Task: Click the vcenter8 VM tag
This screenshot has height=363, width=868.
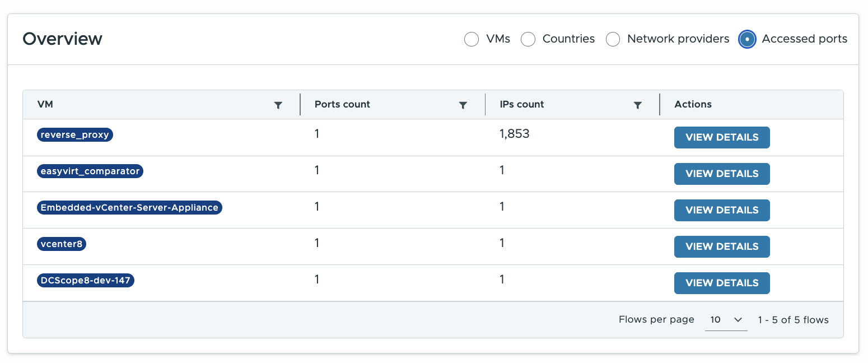Action: coord(62,244)
